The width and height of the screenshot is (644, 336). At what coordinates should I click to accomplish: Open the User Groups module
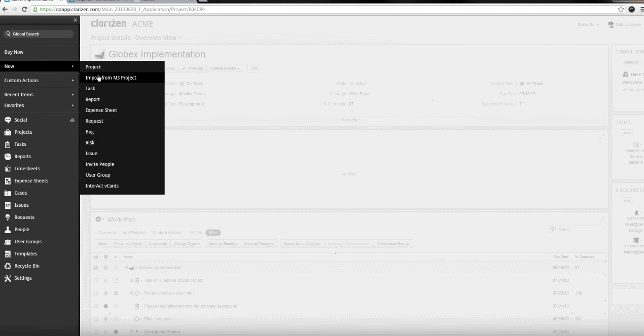click(28, 242)
